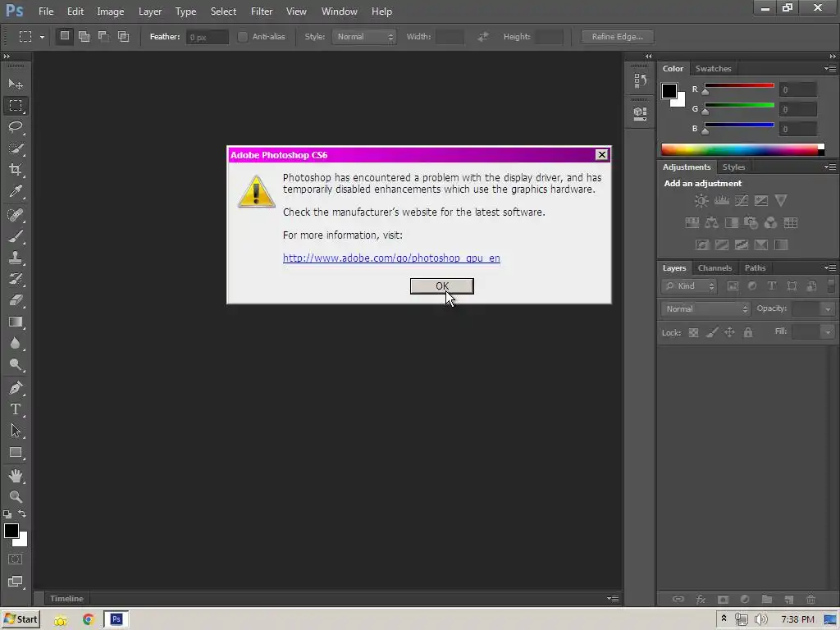Image resolution: width=840 pixels, height=630 pixels.
Task: Select the Rectangular Marquee tool
Action: (x=16, y=106)
